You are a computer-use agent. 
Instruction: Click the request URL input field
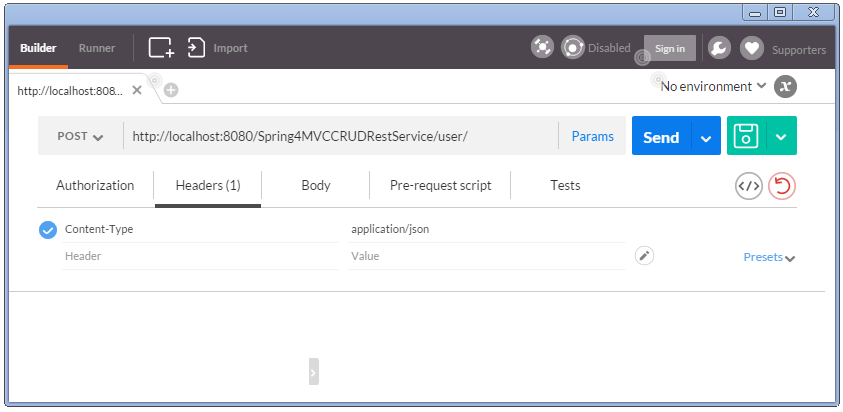pyautogui.click(x=340, y=137)
